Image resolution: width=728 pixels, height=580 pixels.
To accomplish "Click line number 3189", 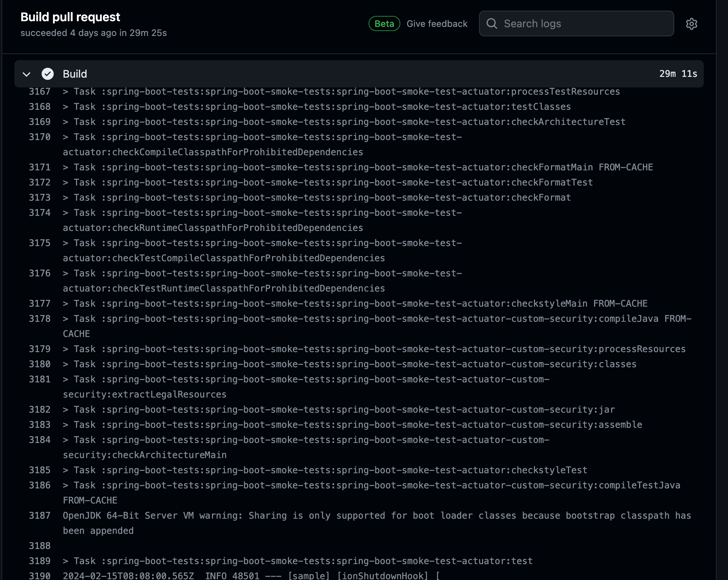I will [40, 561].
